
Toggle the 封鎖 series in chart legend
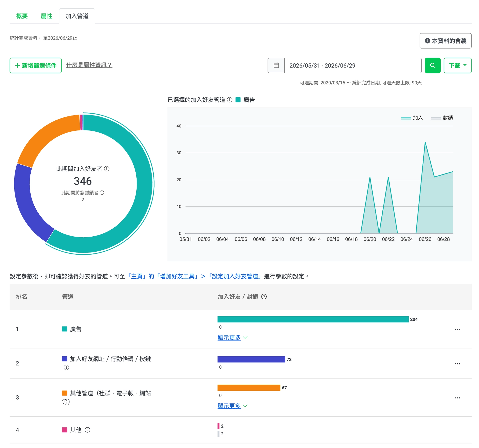[x=442, y=118]
